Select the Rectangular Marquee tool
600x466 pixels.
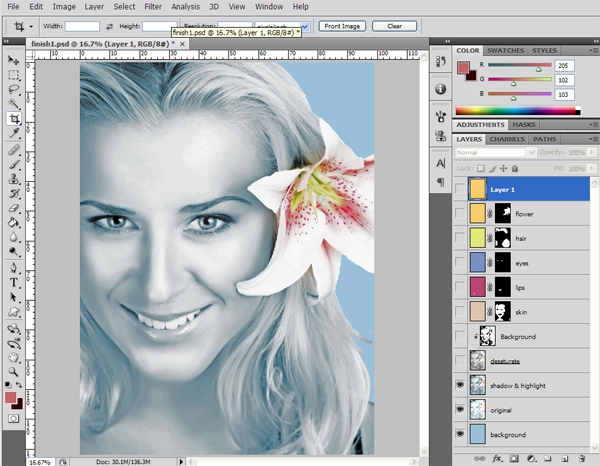tap(13, 75)
